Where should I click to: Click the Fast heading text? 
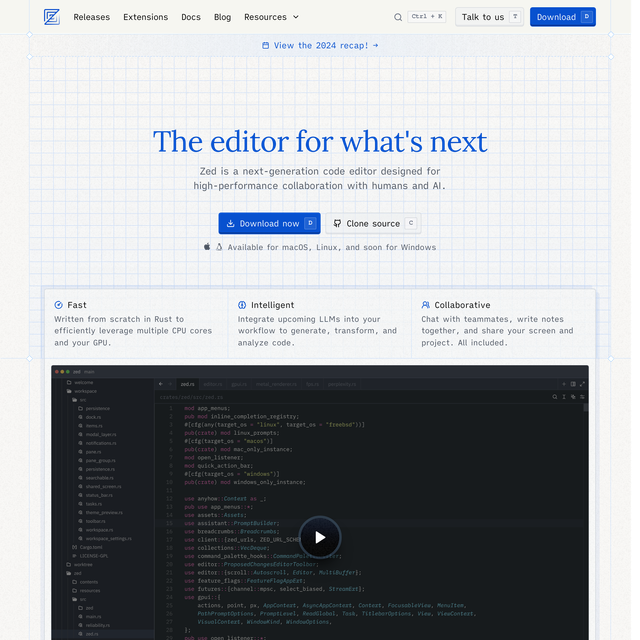tap(77, 305)
